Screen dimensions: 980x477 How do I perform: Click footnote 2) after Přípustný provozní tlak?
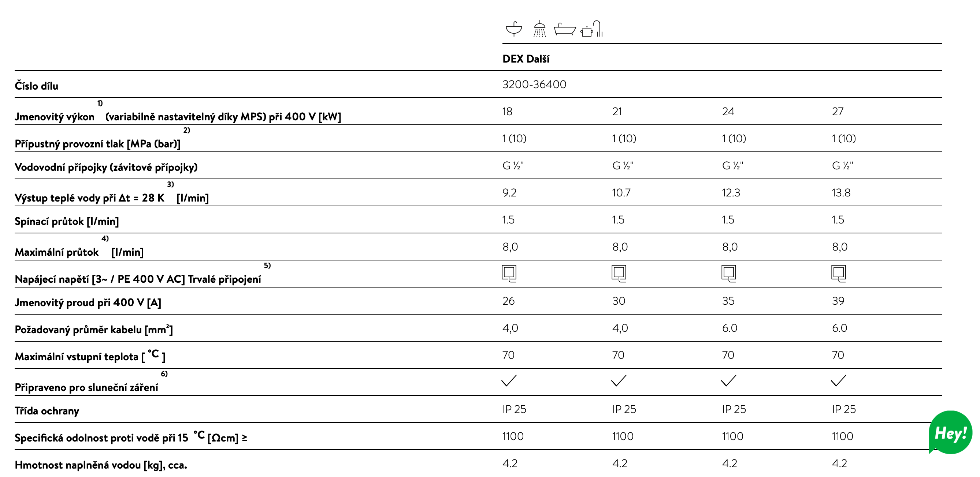tap(186, 130)
